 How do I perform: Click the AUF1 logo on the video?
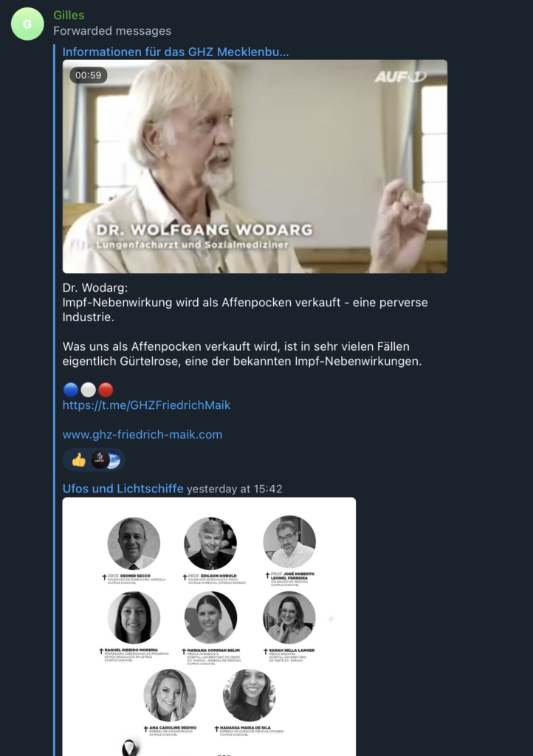coord(400,77)
